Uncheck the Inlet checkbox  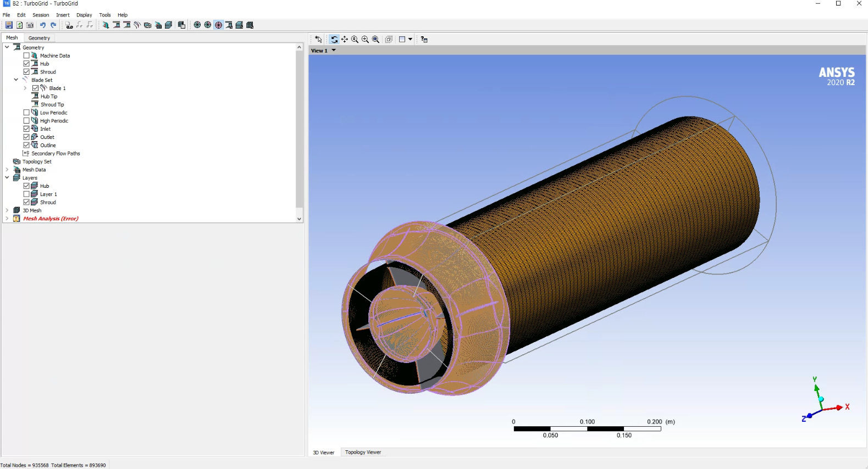26,129
